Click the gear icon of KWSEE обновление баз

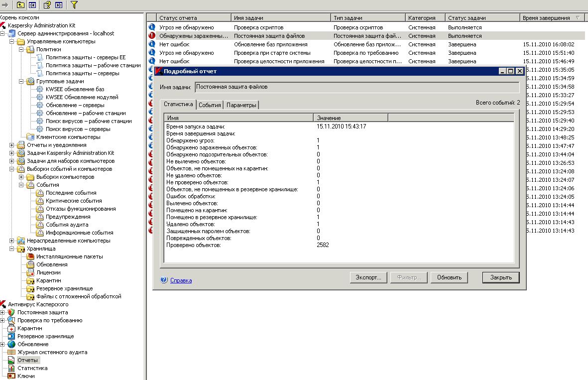coord(40,89)
